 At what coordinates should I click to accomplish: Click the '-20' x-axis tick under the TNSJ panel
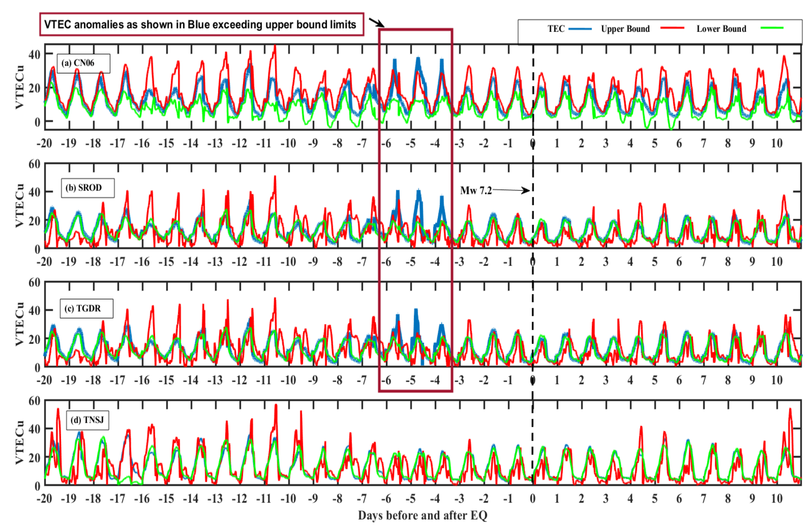click(44, 499)
